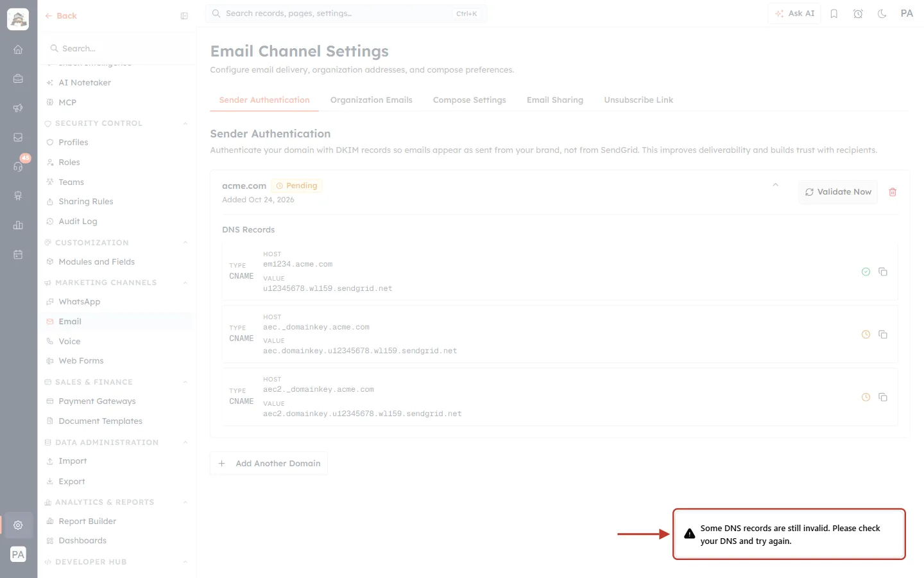924x578 pixels.
Task: Open the alarm clock reminders icon
Action: click(x=858, y=13)
